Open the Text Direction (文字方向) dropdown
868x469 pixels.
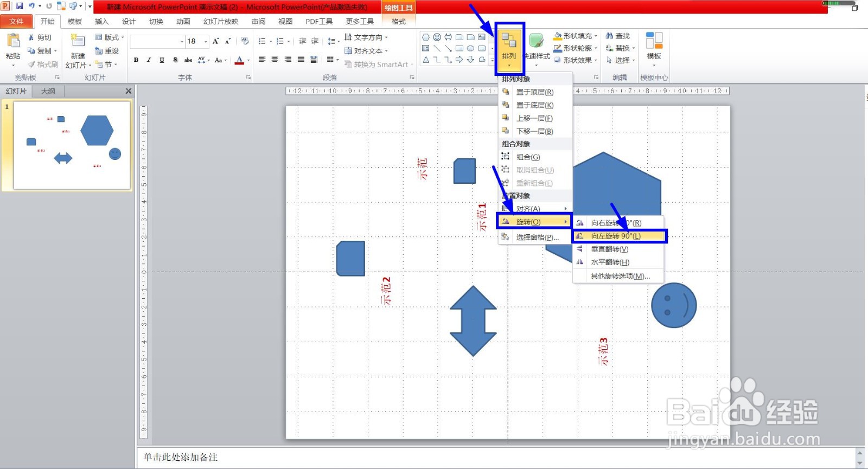pyautogui.click(x=366, y=37)
